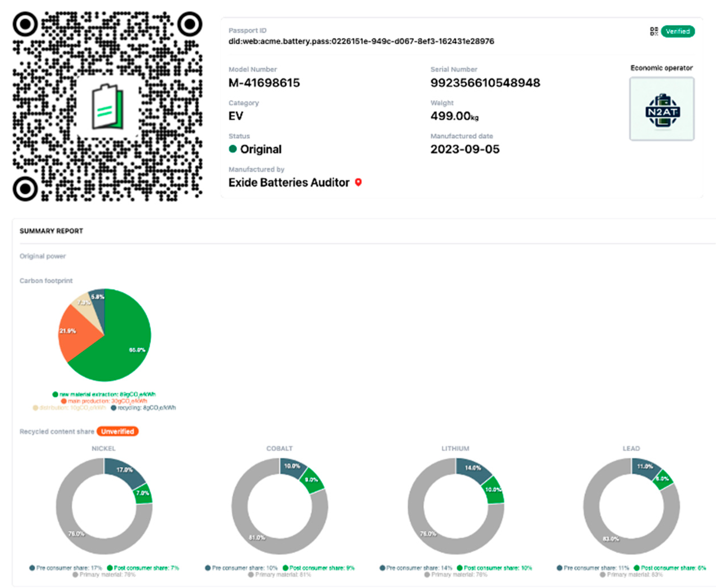Viewport: 716px width, 588px height.
Task: Click manufactured date 2023-09-05
Action: click(465, 149)
